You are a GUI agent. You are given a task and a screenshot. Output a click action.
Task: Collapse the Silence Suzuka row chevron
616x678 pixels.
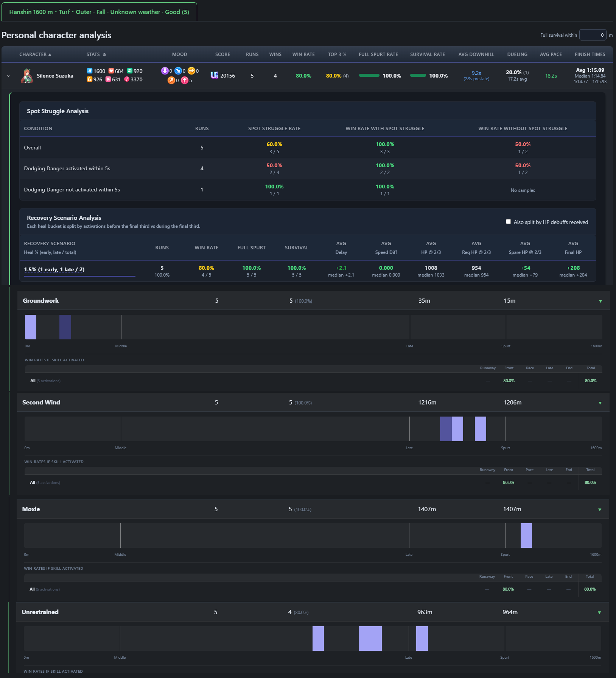[x=8, y=76]
